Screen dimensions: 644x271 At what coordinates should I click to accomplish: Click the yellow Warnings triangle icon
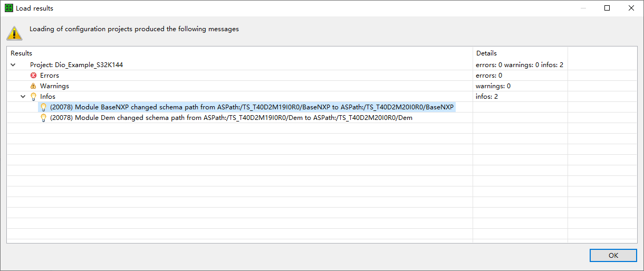[x=33, y=86]
